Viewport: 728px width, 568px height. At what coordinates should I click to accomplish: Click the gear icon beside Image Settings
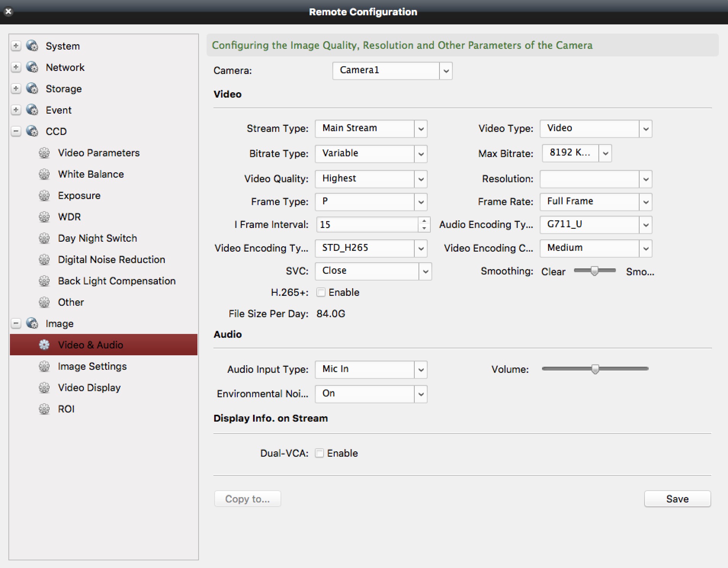point(44,366)
